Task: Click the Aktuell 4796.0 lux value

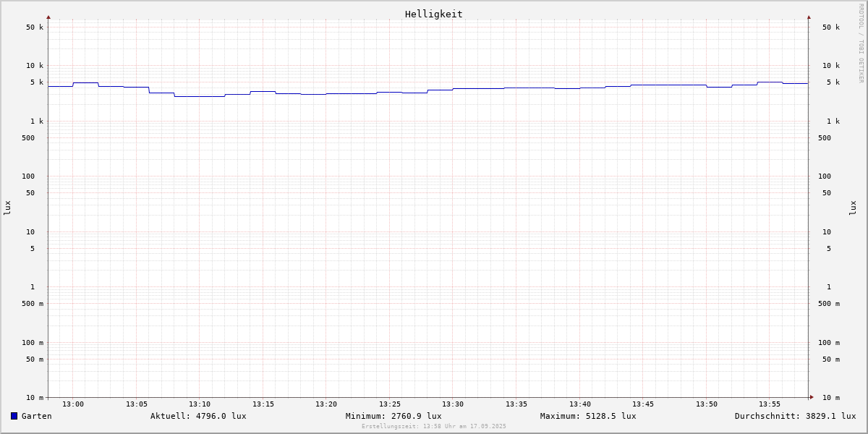Action: (x=198, y=416)
